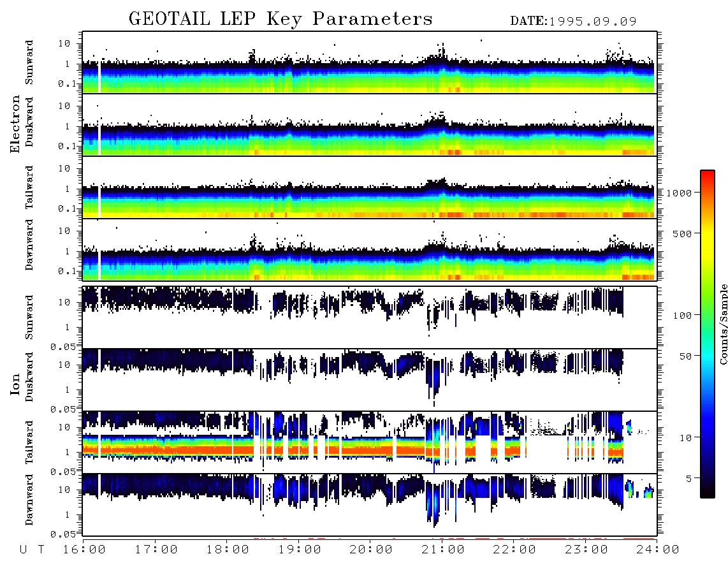Viewport: 728px width, 561px height.
Task: Select the Electron Tailward panel label
Action: (29, 187)
